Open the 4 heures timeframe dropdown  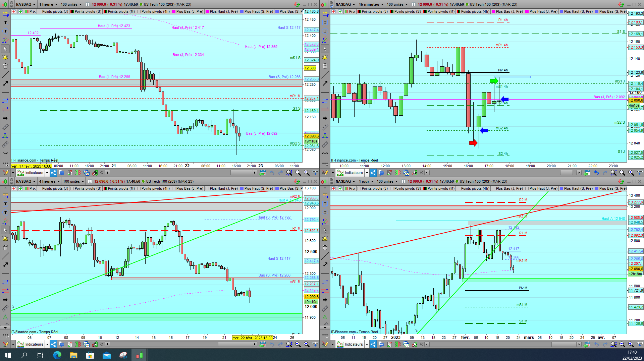pyautogui.click(x=49, y=181)
